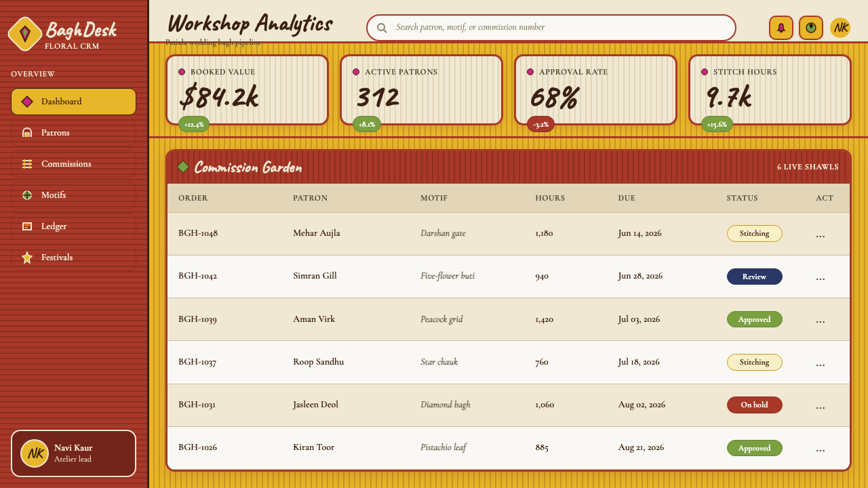The image size is (868, 488).
Task: Click the Navi Kaur profile card
Action: pos(73,453)
